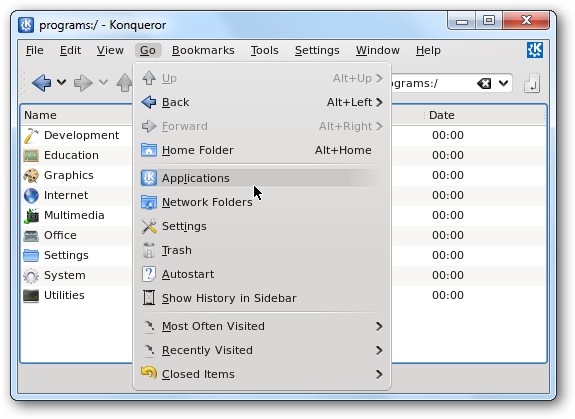Viewport: 575px width, 419px height.
Task: Close the open Go menu
Action: (148, 50)
